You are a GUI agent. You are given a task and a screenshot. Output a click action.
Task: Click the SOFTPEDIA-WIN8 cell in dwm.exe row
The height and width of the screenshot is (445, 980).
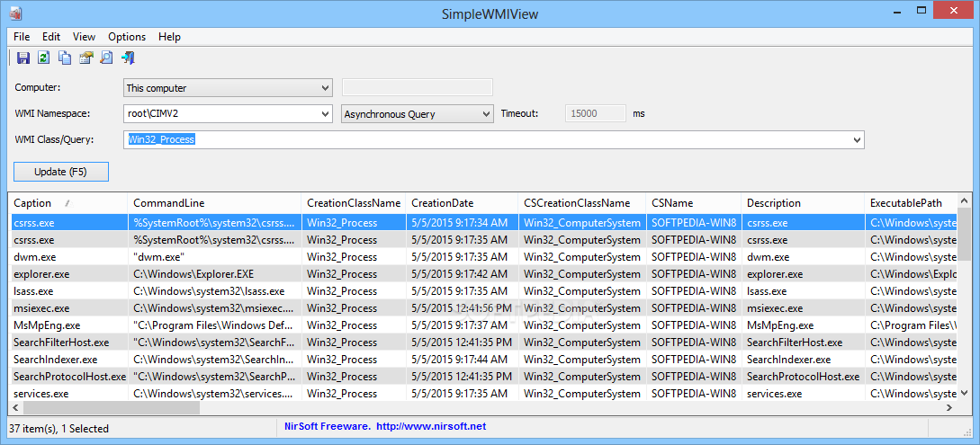point(694,257)
